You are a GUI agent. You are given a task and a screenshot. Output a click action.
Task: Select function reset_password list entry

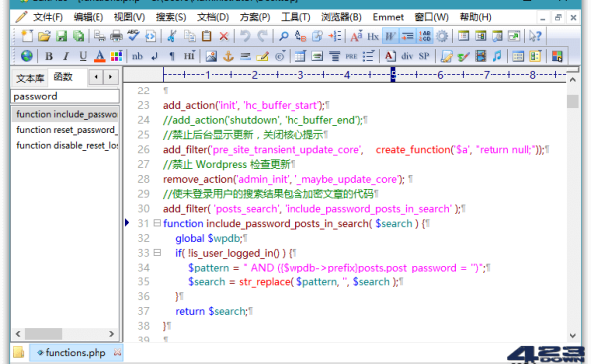click(x=66, y=130)
